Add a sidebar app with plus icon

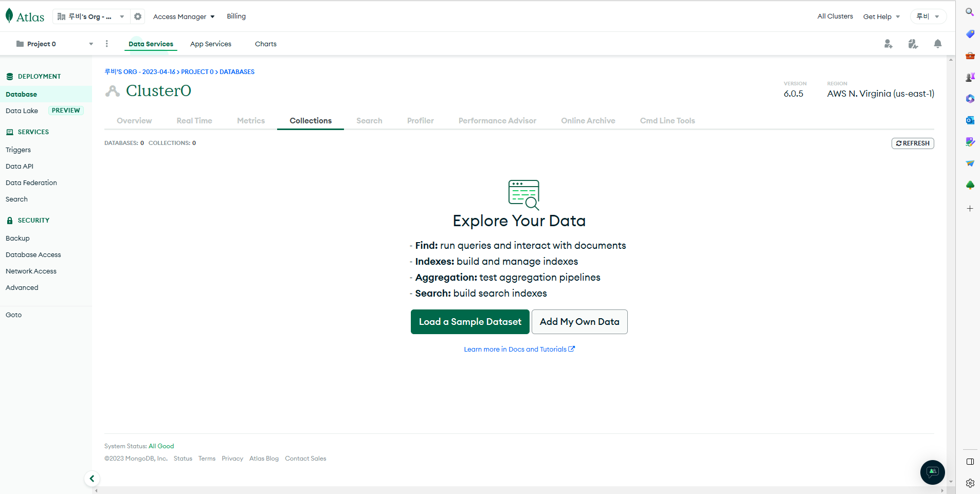pyautogui.click(x=970, y=208)
